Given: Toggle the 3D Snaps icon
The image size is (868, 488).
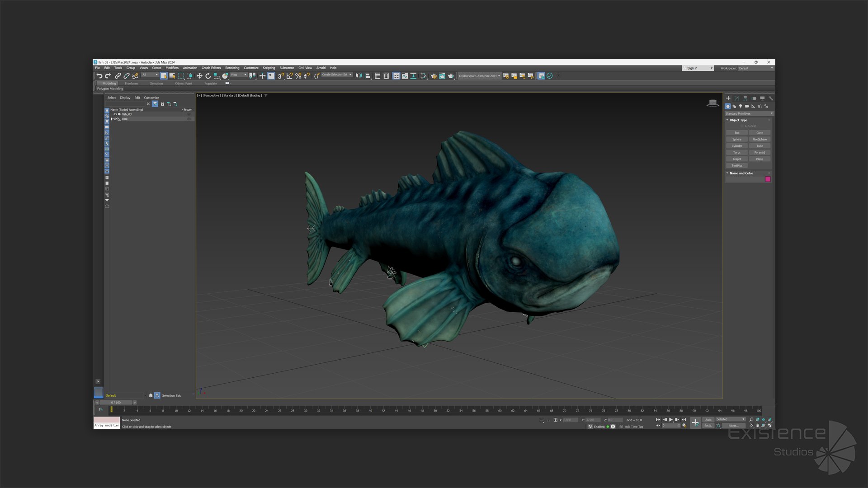Looking at the screenshot, I should [x=281, y=76].
